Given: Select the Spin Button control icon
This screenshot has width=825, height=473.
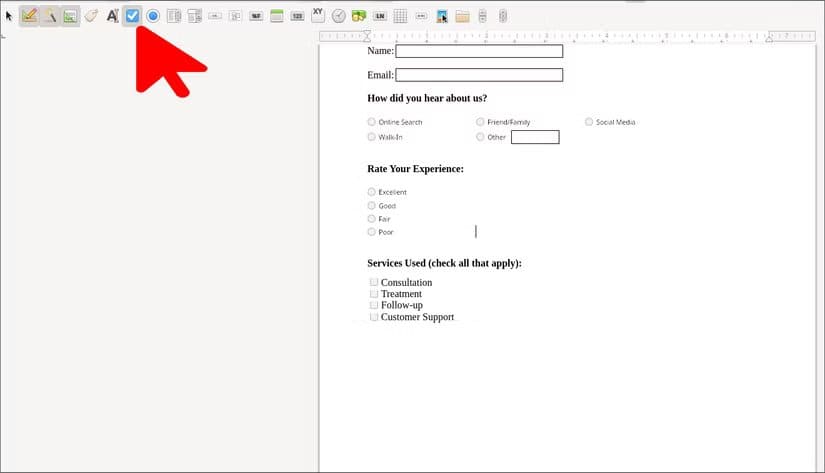Looking at the screenshot, I should (482, 16).
